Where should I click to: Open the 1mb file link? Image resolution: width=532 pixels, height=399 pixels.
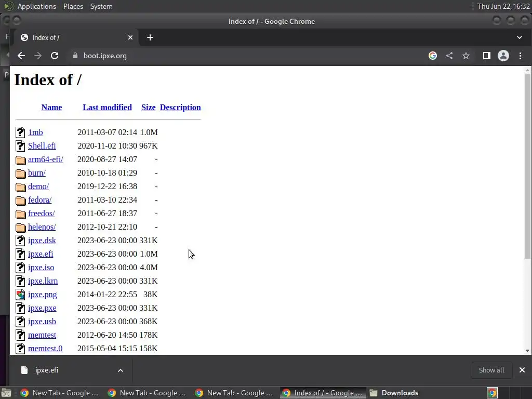35,132
